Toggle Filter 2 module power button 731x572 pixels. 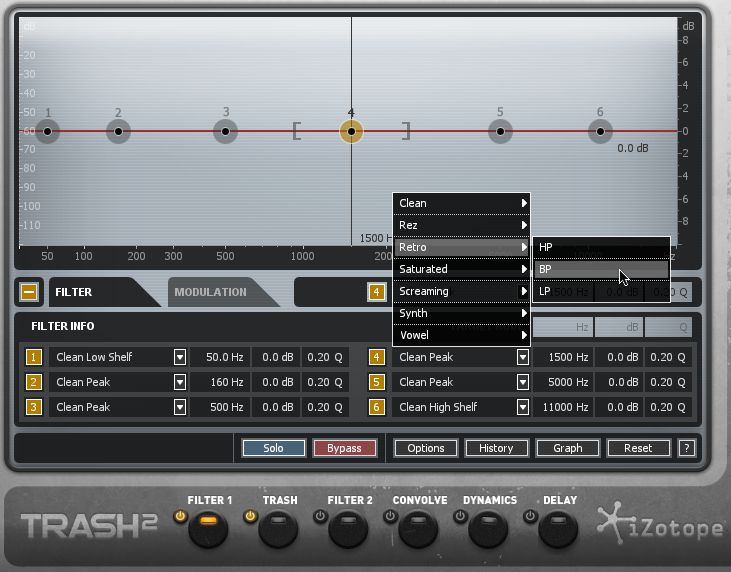[320, 517]
